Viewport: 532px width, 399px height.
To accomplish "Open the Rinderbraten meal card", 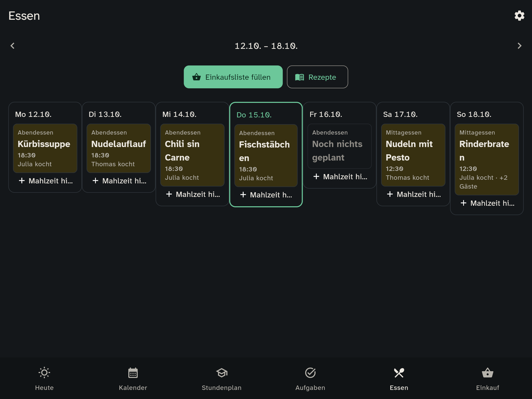I will point(487,159).
